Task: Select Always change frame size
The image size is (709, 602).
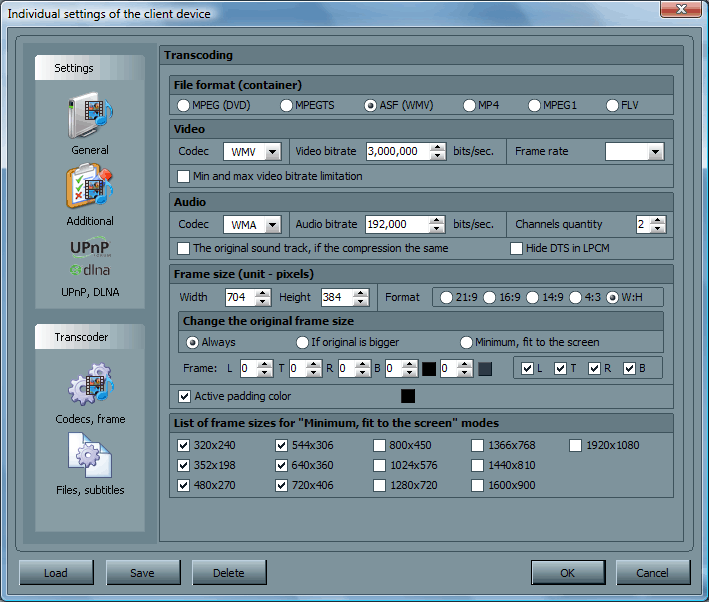Action: click(192, 342)
